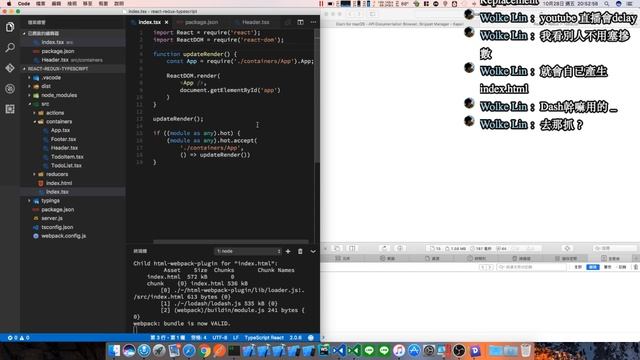This screenshot has height=360, width=640.
Task: Open the Debug view in activity bar
Action: coord(10,88)
